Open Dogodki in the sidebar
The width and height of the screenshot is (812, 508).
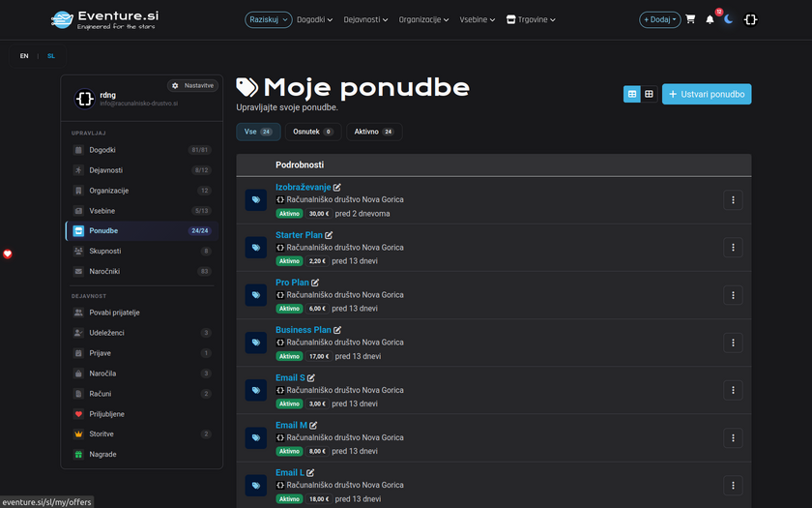click(102, 150)
